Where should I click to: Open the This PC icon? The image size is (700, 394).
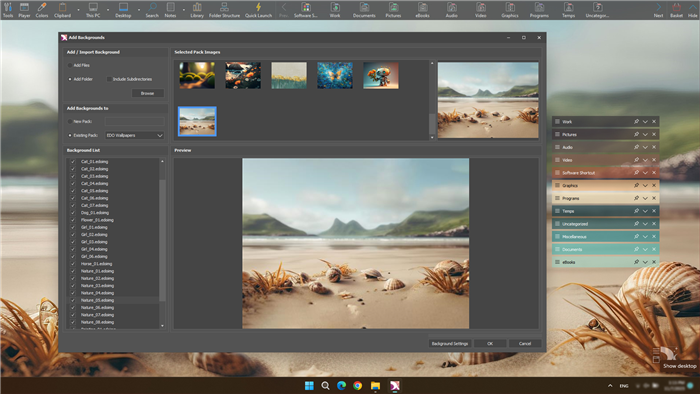coord(93,9)
